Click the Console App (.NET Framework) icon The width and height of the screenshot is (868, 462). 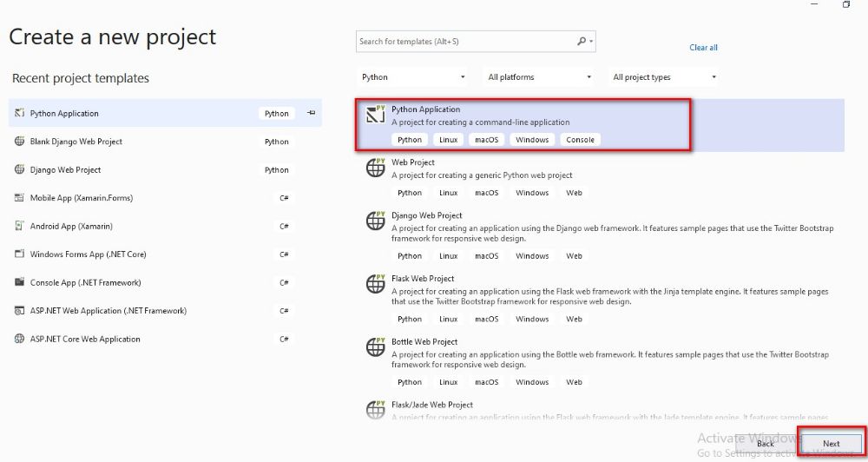pos(19,282)
